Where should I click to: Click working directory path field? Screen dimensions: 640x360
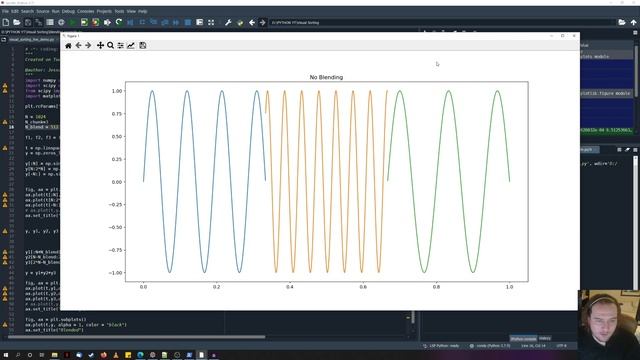442,22
